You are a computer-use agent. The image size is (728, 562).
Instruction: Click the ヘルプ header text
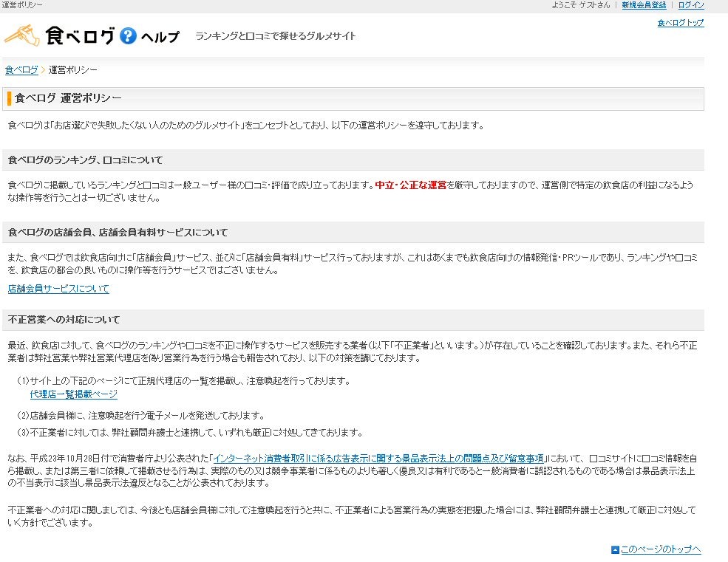pyautogui.click(x=160, y=37)
